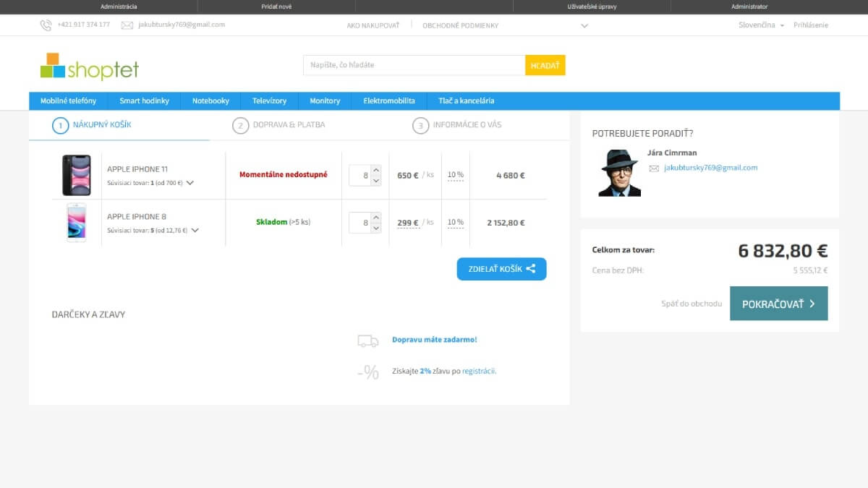Open the Obchodné podmienky link

pos(461,25)
